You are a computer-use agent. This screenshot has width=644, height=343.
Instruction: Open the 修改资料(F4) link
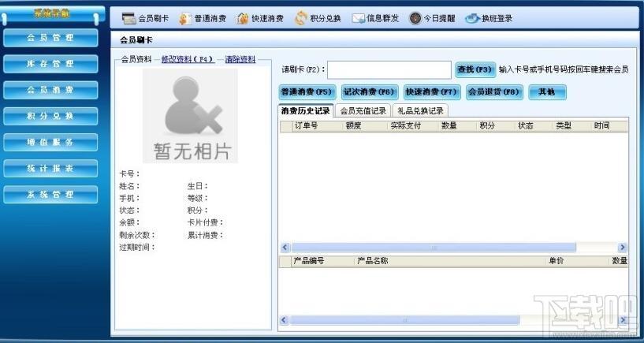187,60
